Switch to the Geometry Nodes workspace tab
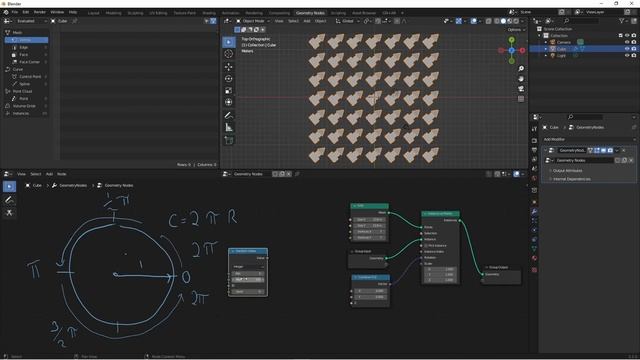The width and height of the screenshot is (640, 360). click(x=310, y=13)
